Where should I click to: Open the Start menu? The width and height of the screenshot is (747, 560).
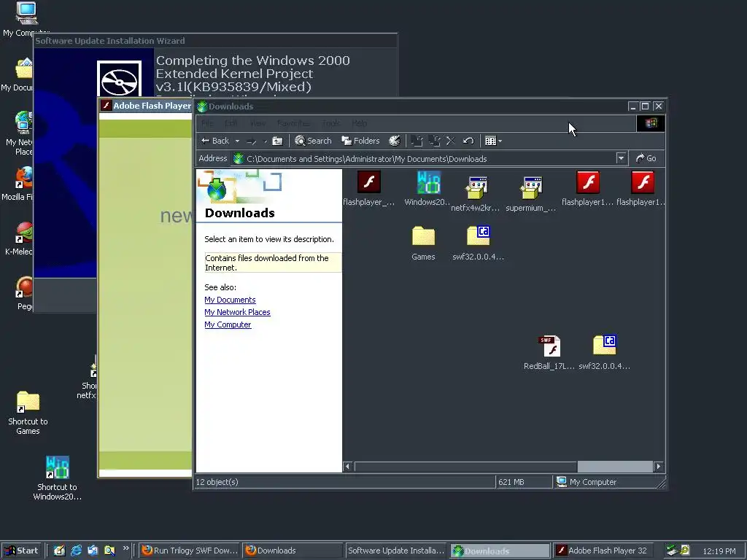[21, 551]
